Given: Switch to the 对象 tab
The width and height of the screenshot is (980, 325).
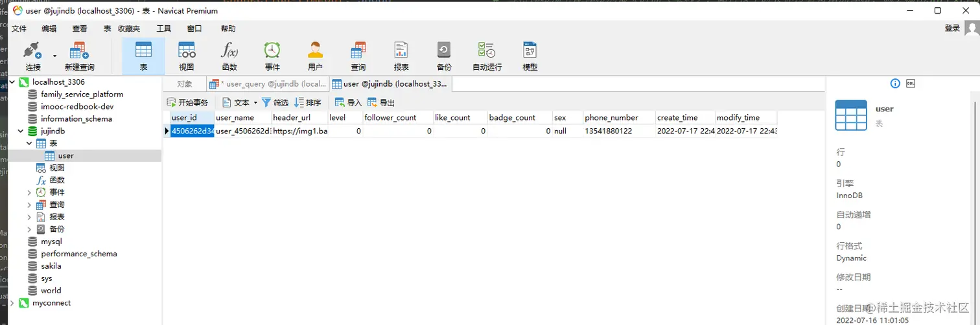Looking at the screenshot, I should click(185, 84).
